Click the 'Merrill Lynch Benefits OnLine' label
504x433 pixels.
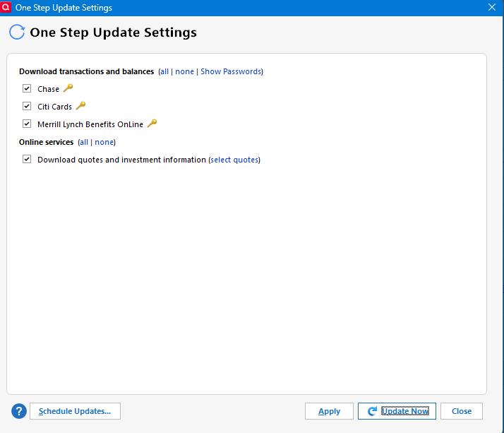click(x=90, y=124)
